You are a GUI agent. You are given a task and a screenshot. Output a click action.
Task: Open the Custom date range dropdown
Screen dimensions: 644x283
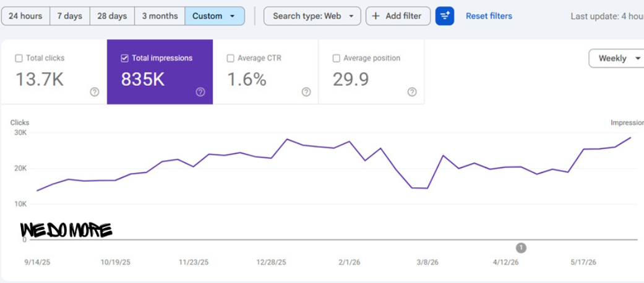tap(215, 16)
